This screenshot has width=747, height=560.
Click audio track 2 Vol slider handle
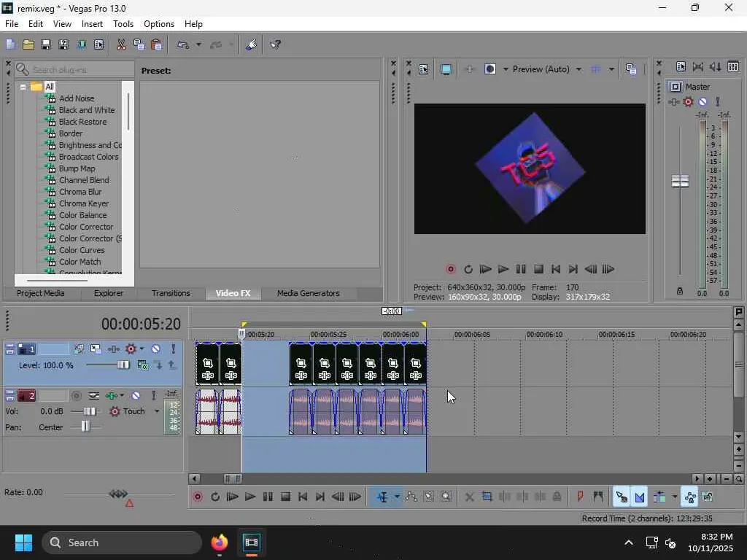point(89,411)
